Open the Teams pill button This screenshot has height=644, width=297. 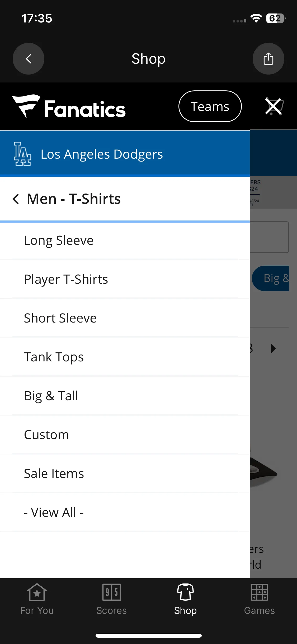210,106
